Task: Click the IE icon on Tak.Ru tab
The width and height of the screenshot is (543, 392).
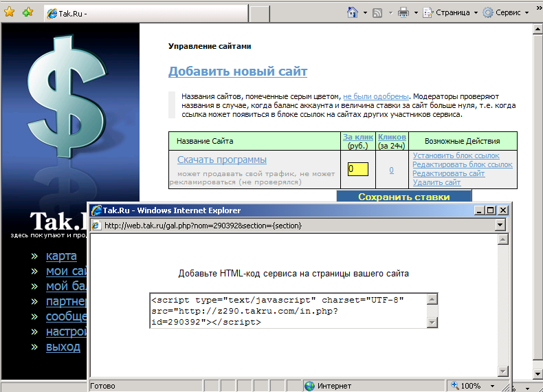Action: (52, 14)
